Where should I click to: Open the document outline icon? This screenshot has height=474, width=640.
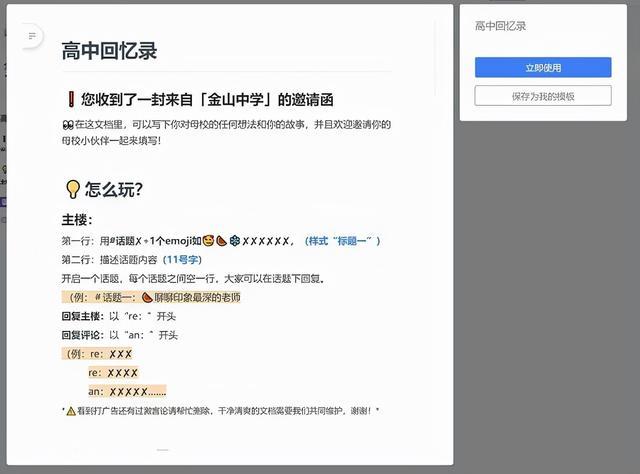pos(32,36)
